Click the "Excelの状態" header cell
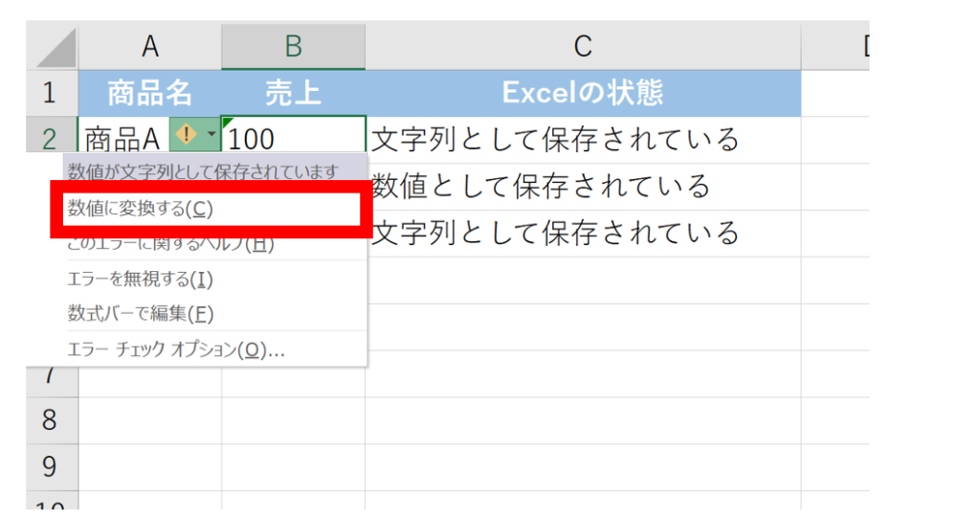 point(582,93)
